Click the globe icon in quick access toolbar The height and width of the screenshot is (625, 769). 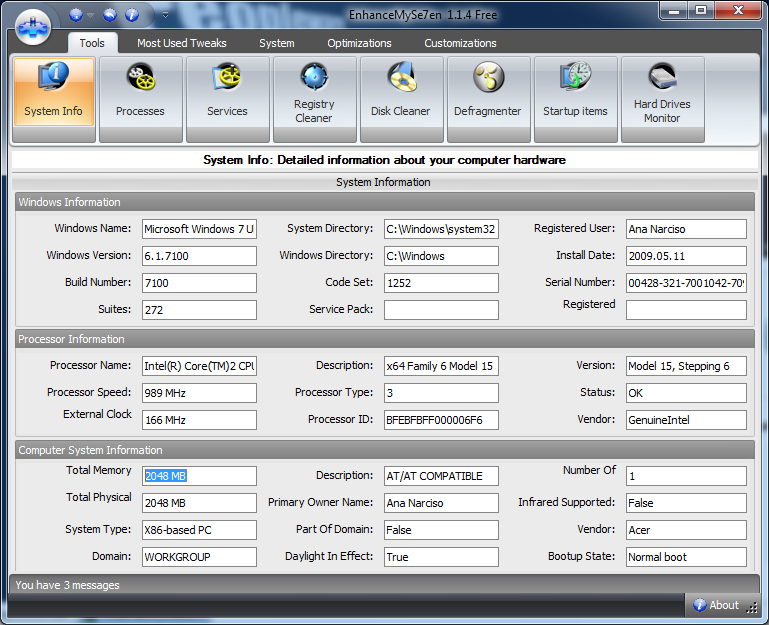(76, 15)
